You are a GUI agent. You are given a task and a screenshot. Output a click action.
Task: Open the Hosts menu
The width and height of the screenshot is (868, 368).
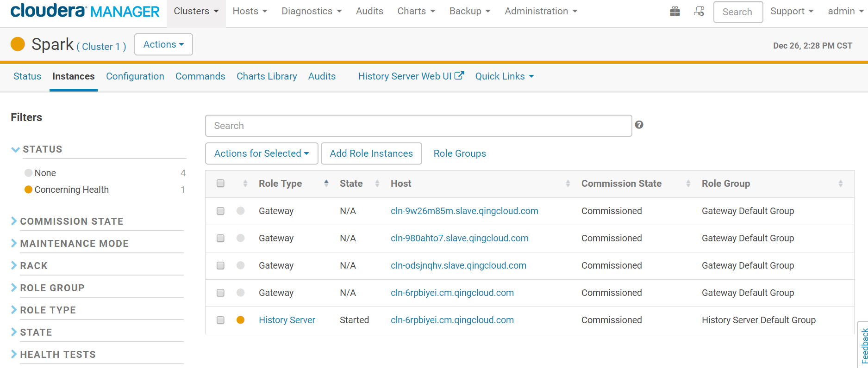[x=250, y=11]
